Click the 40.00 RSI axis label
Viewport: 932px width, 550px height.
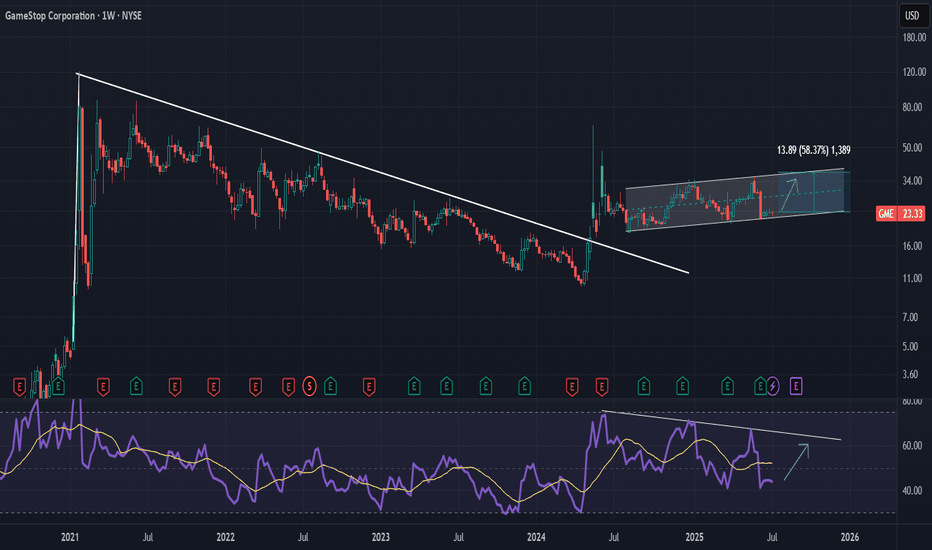pos(912,491)
